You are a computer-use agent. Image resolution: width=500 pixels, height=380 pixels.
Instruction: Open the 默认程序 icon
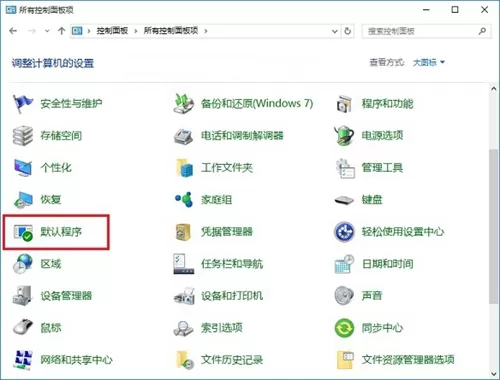pos(23,232)
